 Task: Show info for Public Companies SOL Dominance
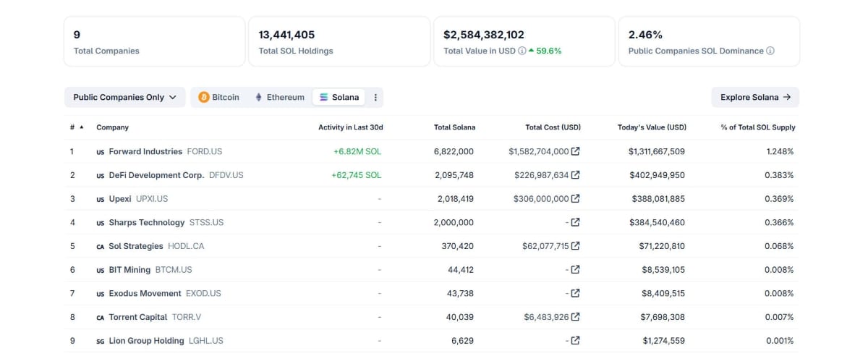(770, 51)
